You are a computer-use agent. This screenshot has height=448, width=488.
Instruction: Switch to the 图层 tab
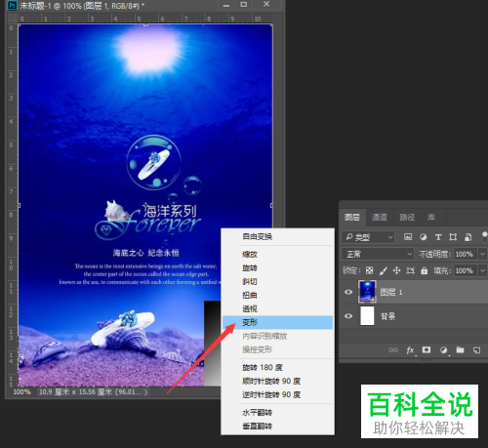(352, 217)
